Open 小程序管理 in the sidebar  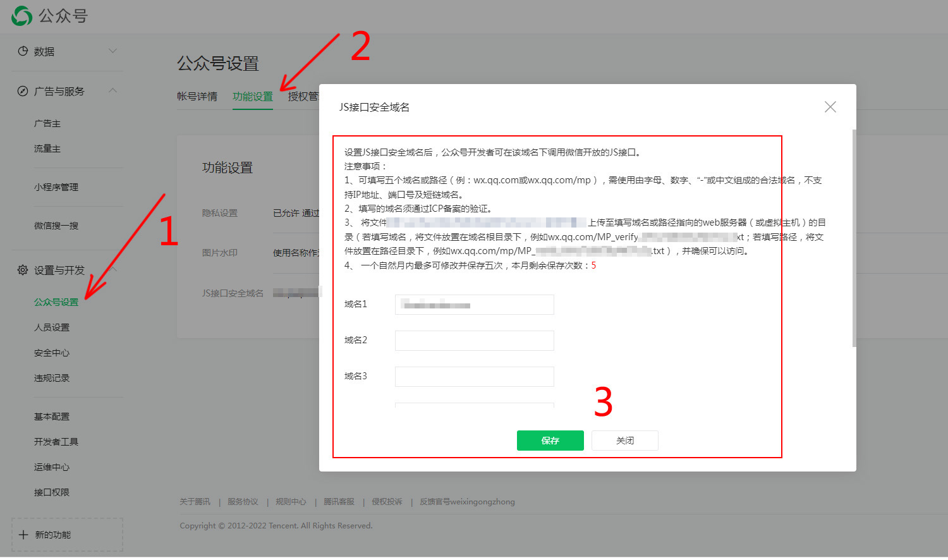(56, 187)
